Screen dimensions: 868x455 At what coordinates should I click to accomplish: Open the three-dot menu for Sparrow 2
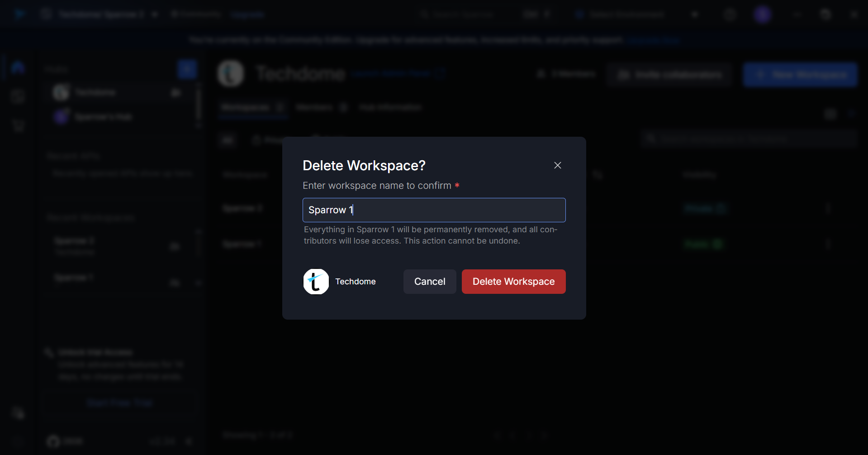click(829, 208)
